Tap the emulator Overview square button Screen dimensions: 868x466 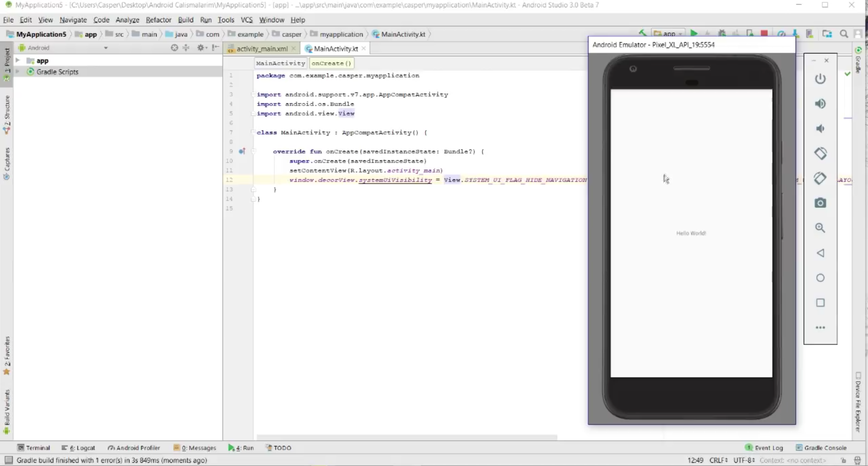point(820,303)
